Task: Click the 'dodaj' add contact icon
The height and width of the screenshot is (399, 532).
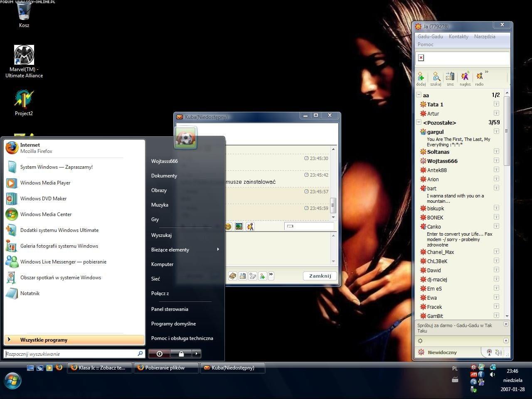Action: [421, 78]
